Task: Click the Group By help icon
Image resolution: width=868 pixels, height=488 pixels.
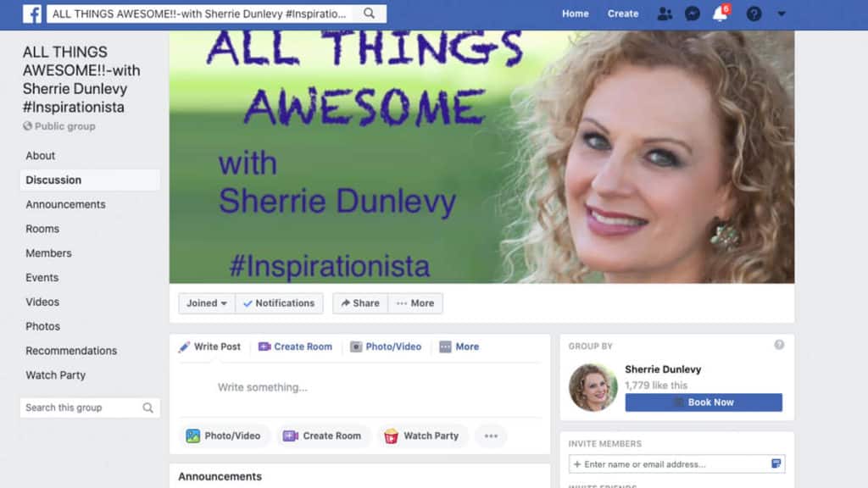Action: point(779,345)
